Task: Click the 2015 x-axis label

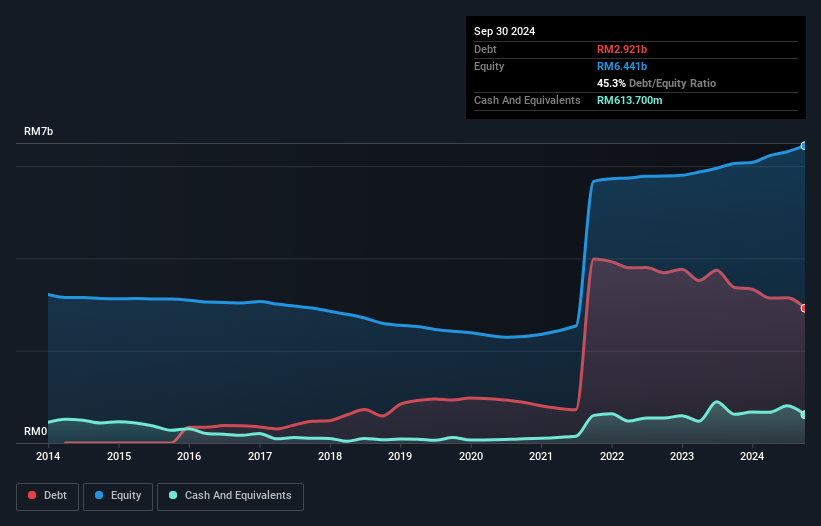Action: (x=119, y=456)
